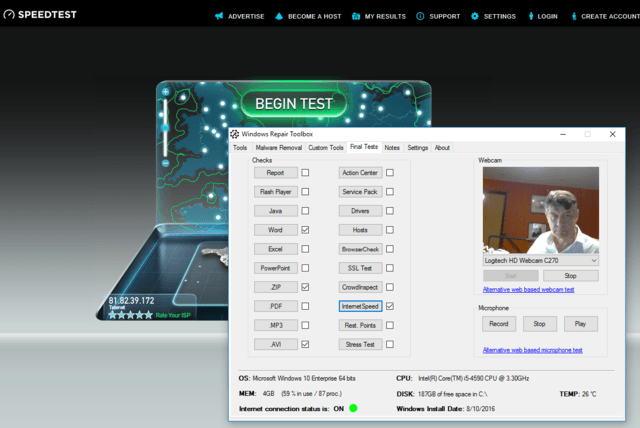
Task: Click the Rate Your ISP link
Action: [x=173, y=315]
